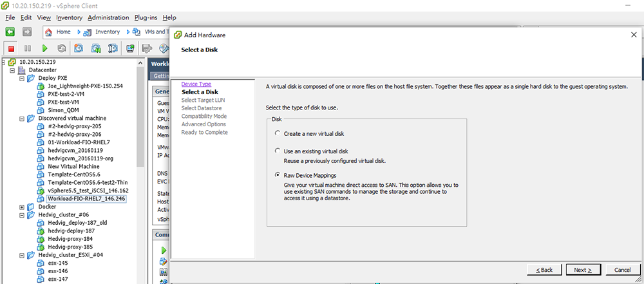Open the Help menu

169,17
